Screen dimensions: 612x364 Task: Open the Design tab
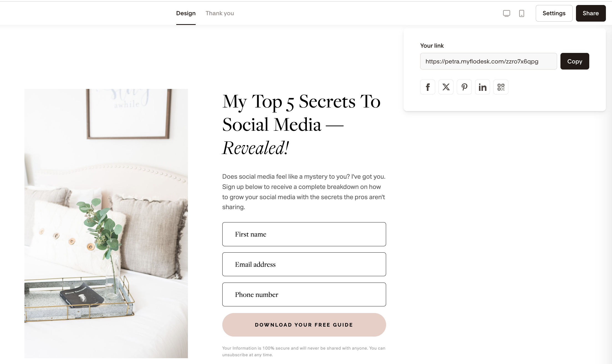[x=186, y=13]
